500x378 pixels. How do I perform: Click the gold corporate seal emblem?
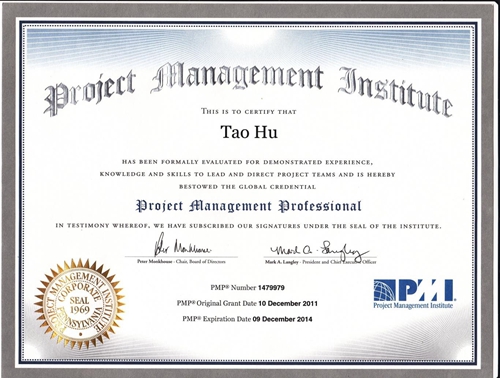pyautogui.click(x=79, y=304)
